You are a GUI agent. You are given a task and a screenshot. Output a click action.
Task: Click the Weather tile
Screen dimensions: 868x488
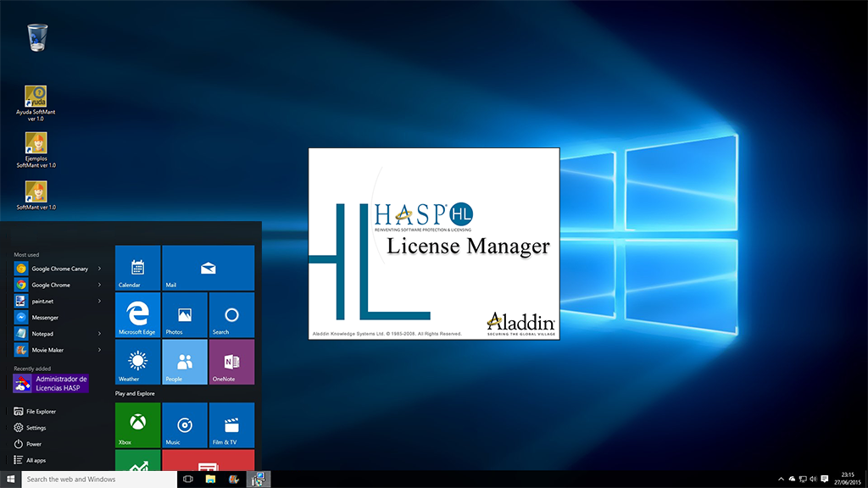tap(137, 362)
